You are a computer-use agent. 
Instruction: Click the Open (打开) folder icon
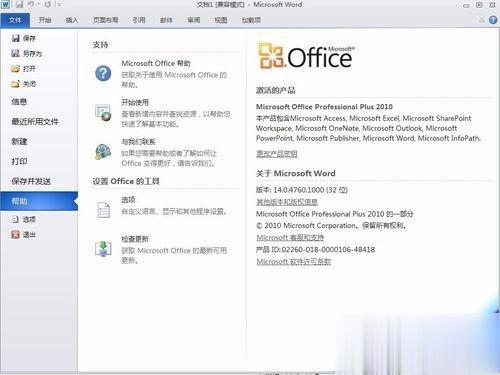pyautogui.click(x=15, y=69)
